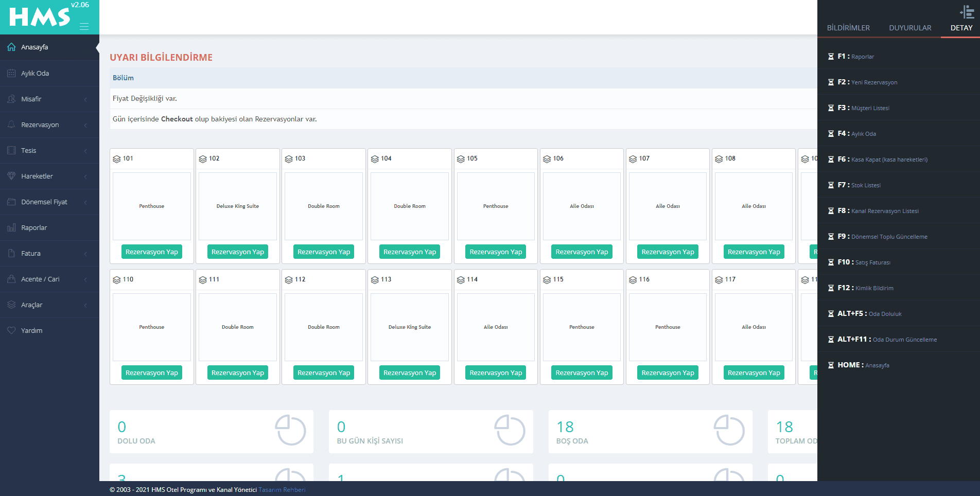Switch to the BİLDİRİMLER tab

[x=848, y=28]
